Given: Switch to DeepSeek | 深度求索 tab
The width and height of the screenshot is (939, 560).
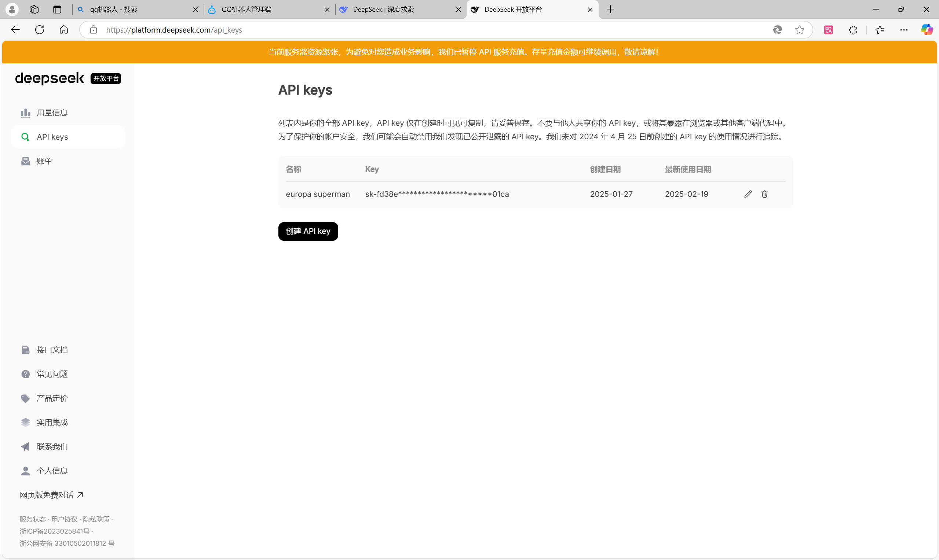Looking at the screenshot, I should 401,10.
